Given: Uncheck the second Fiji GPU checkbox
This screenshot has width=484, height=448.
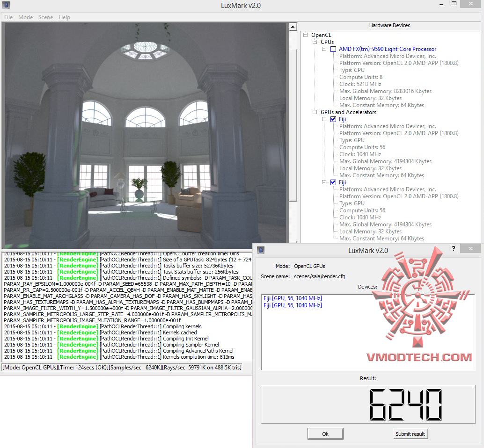Looking at the screenshot, I should [x=333, y=182].
